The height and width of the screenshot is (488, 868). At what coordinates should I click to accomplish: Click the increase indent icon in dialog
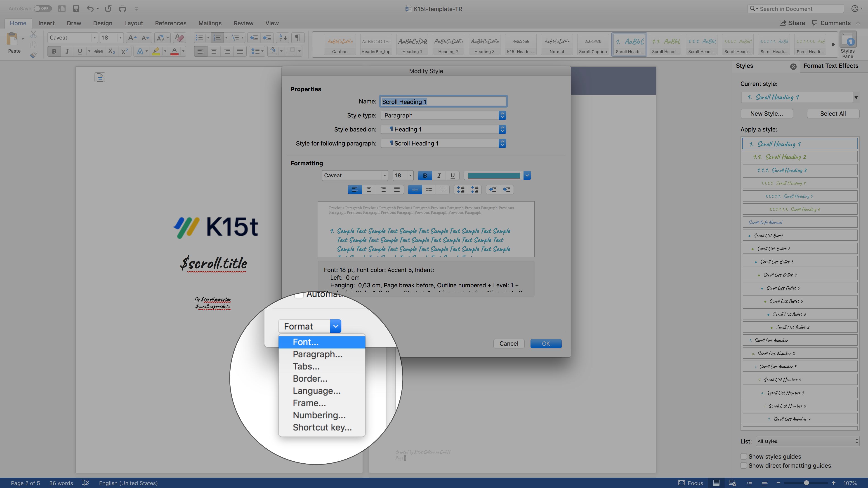pos(506,190)
